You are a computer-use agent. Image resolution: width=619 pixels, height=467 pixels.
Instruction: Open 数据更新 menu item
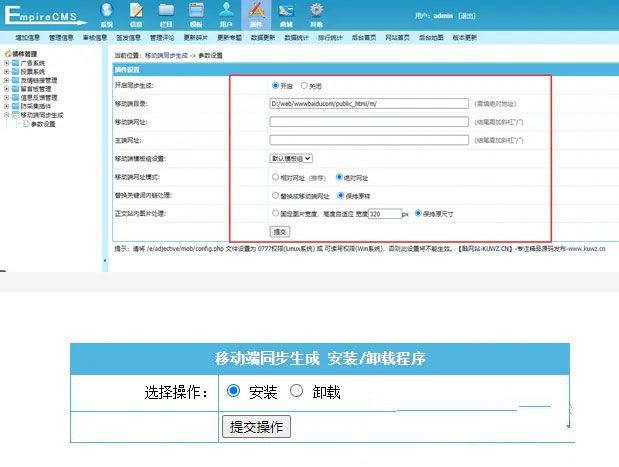pyautogui.click(x=263, y=38)
